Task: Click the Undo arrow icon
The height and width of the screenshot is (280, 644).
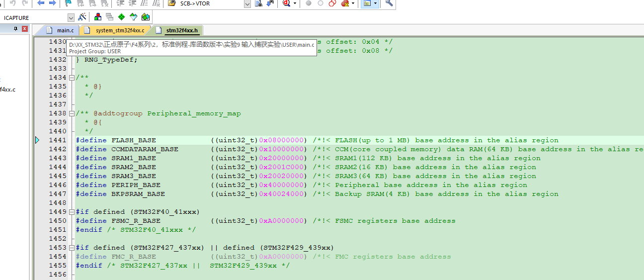Action: click(x=13, y=3)
